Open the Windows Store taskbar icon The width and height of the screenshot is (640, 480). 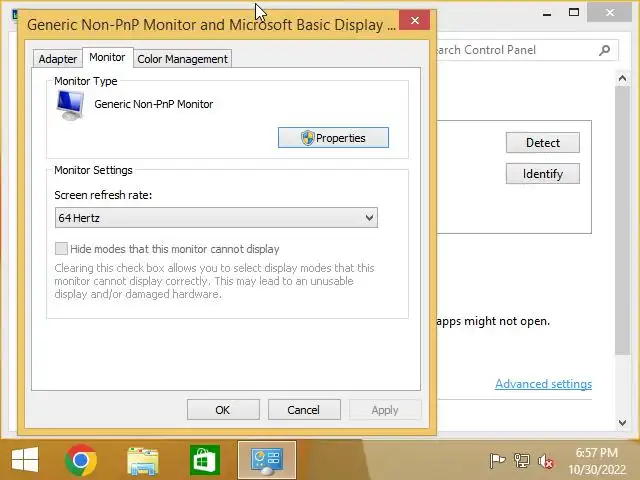204,460
